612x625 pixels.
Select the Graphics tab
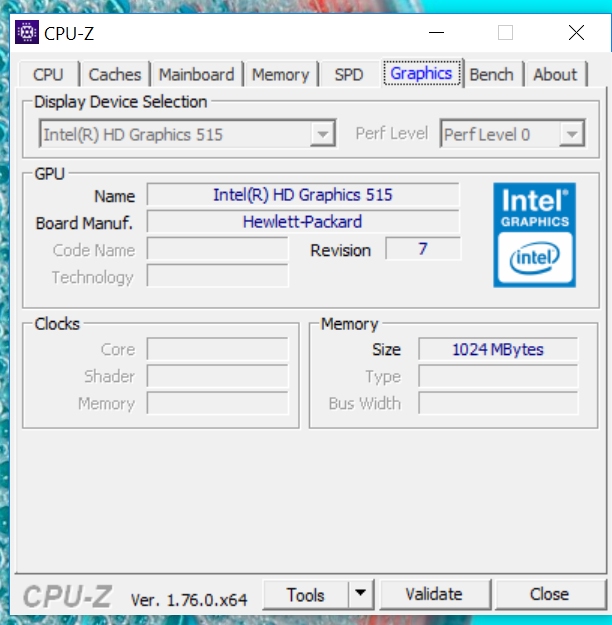click(x=421, y=73)
